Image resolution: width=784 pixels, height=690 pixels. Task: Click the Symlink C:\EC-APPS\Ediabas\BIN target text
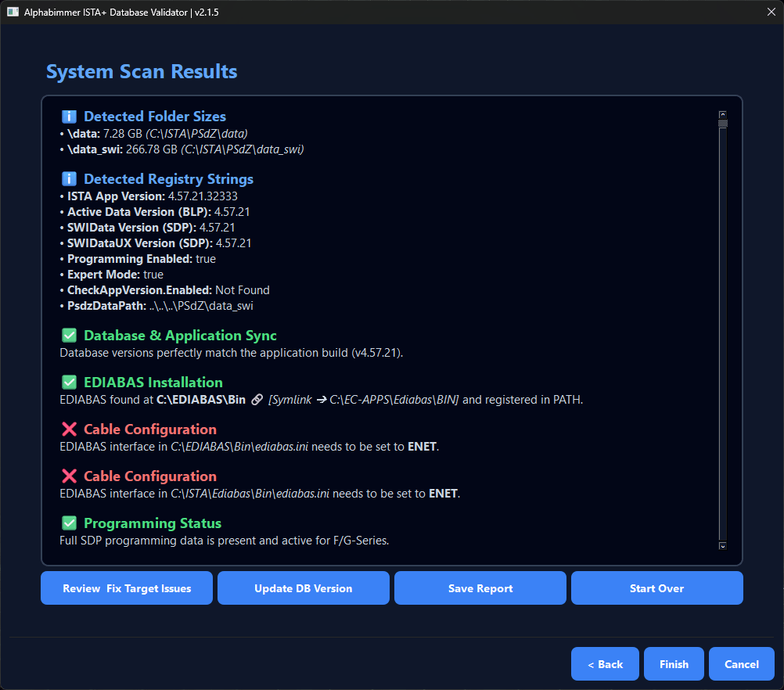(x=364, y=400)
